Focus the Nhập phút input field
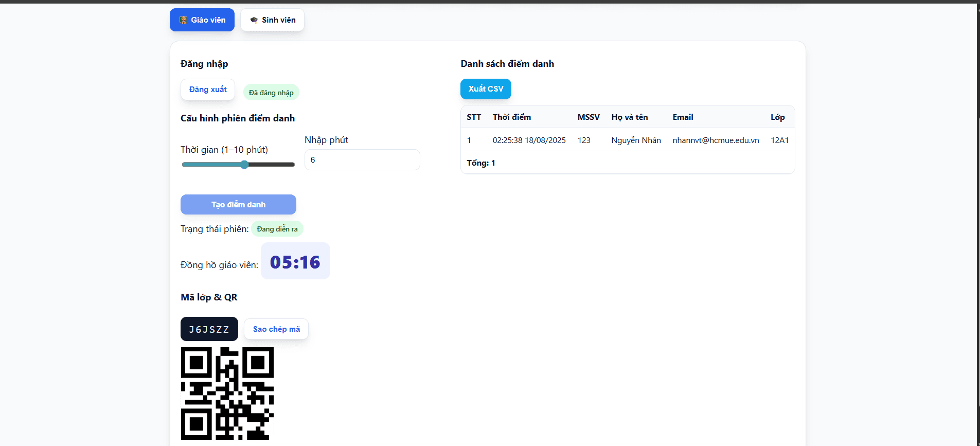 [x=362, y=159]
